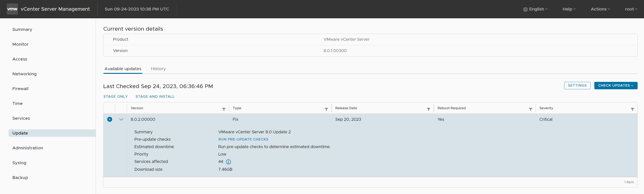Open Networking in the sidebar
The image size is (644, 194).
pos(25,74)
